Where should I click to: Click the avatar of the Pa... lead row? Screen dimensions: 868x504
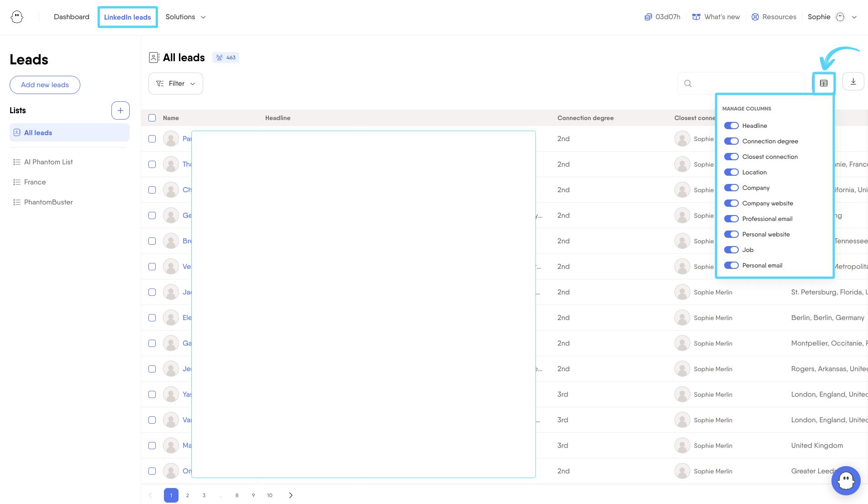[x=171, y=139]
